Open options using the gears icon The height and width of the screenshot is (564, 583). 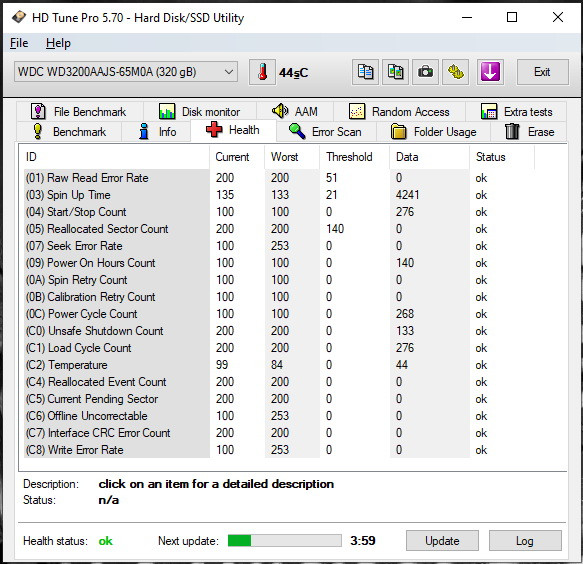point(455,72)
